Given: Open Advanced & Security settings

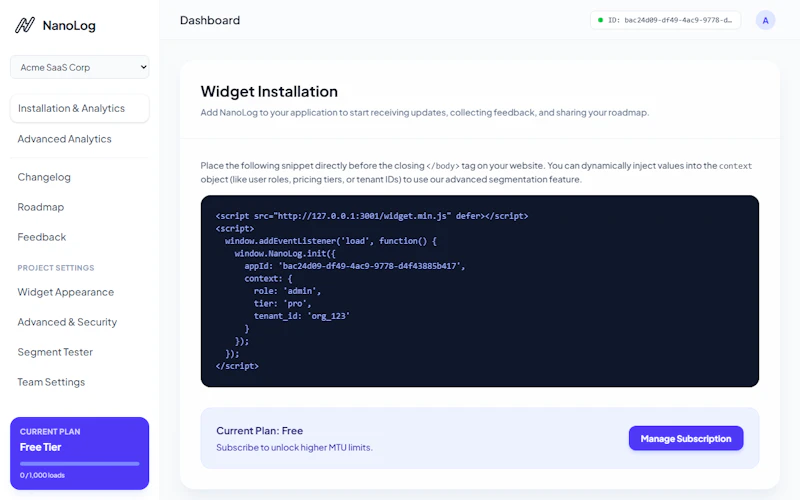Looking at the screenshot, I should 67,322.
